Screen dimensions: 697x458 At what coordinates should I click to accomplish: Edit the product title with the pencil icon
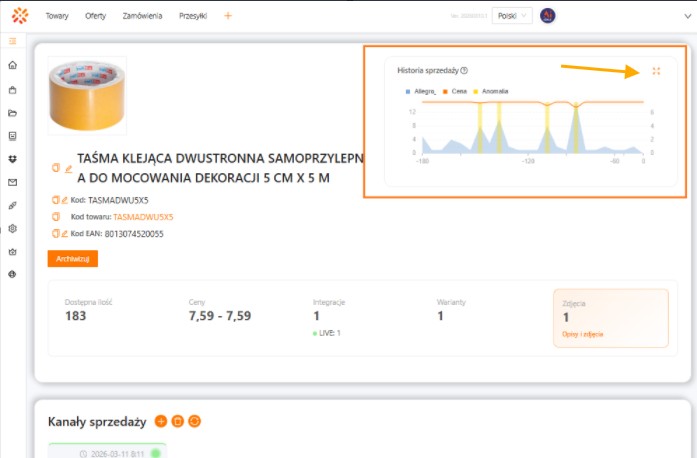69,168
